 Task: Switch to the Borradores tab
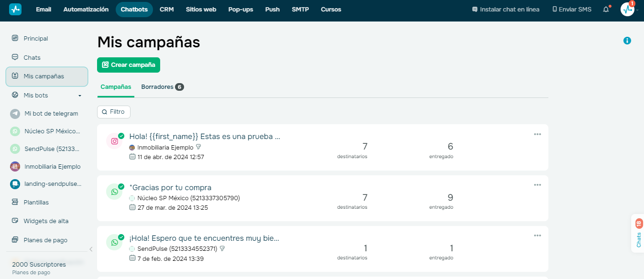158,86
